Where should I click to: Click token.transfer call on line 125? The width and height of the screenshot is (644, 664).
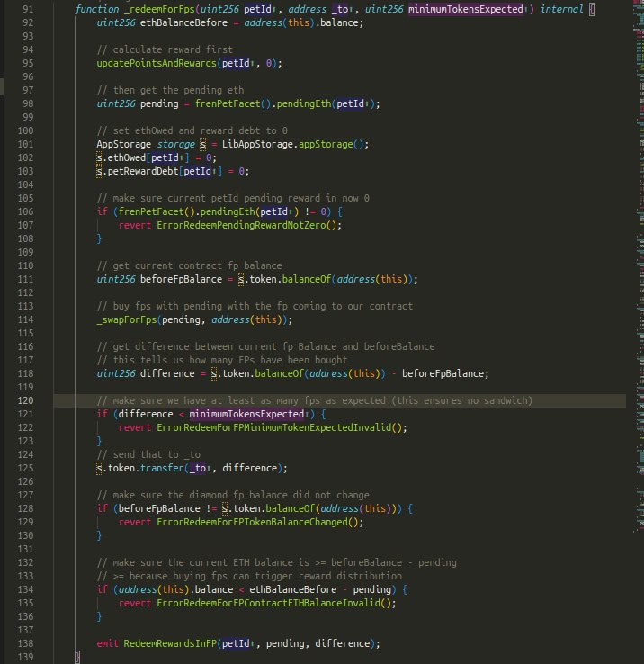pyautogui.click(x=146, y=469)
